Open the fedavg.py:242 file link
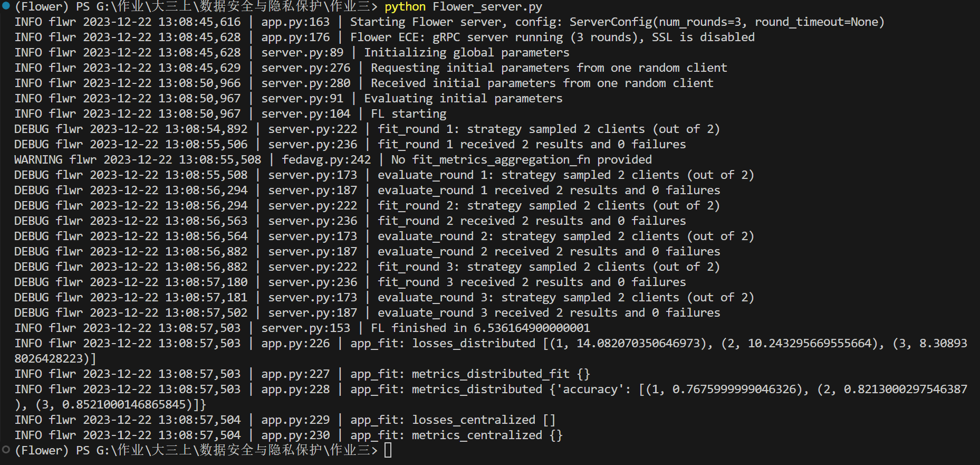The height and width of the screenshot is (465, 980). point(326,160)
